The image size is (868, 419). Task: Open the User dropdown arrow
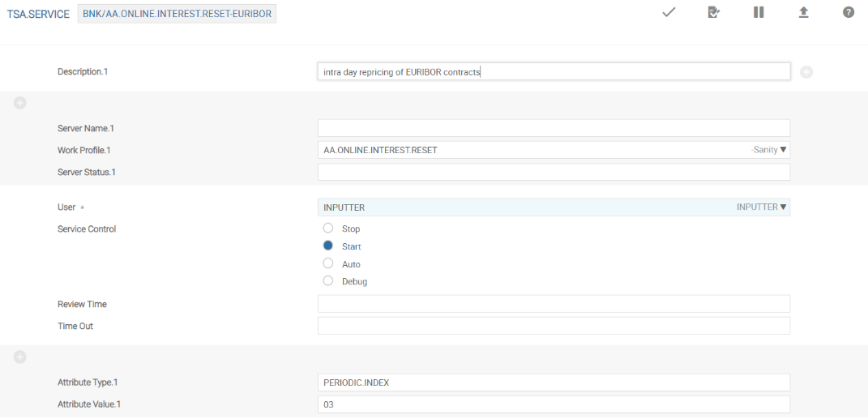(x=783, y=207)
